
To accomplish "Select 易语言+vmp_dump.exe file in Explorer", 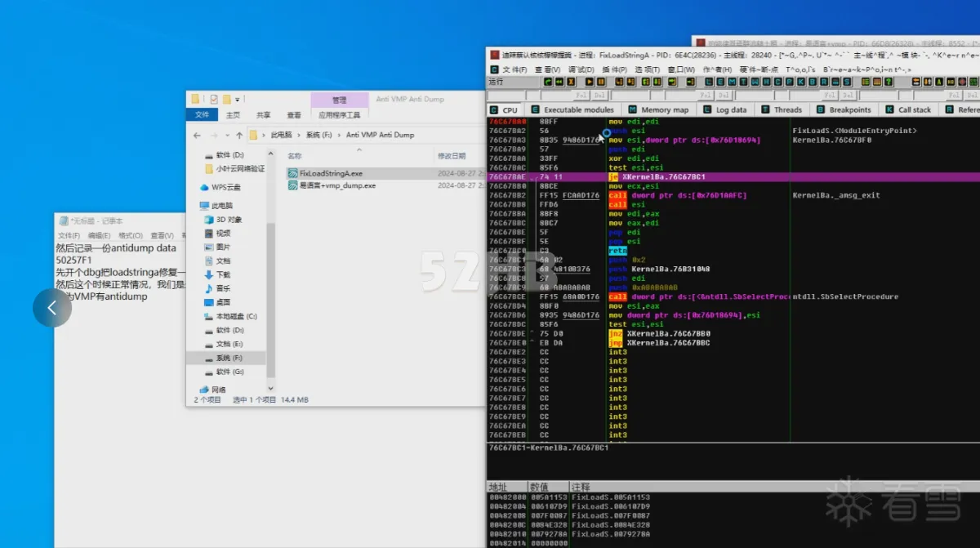I will tap(332, 185).
